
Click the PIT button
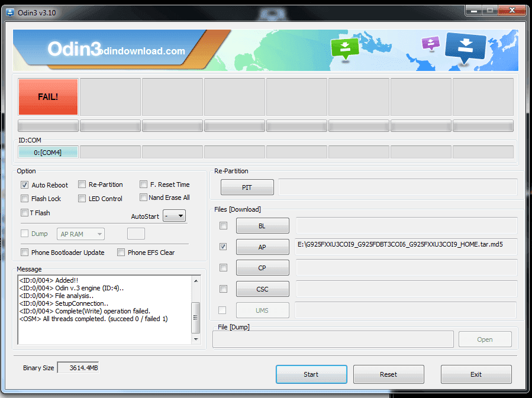point(247,187)
